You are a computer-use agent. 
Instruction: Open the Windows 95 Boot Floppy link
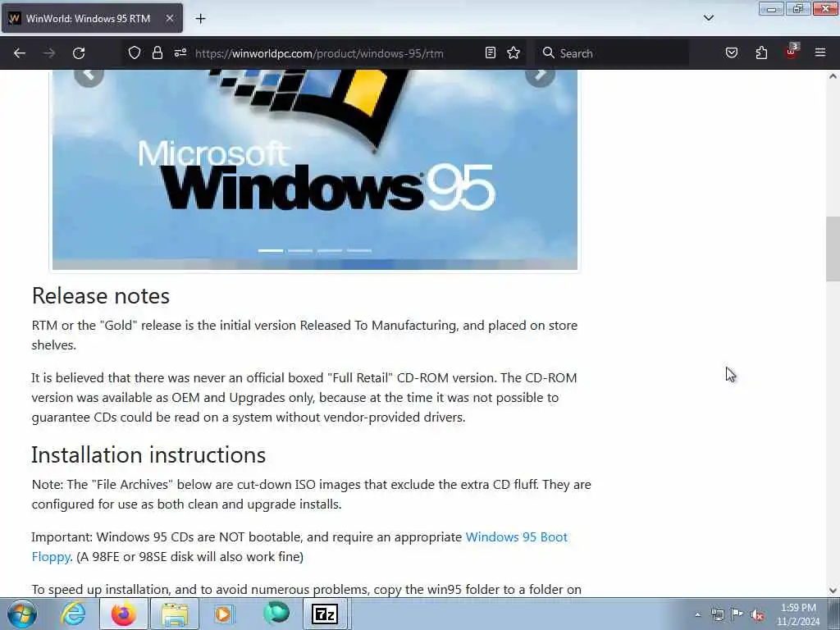coord(517,537)
